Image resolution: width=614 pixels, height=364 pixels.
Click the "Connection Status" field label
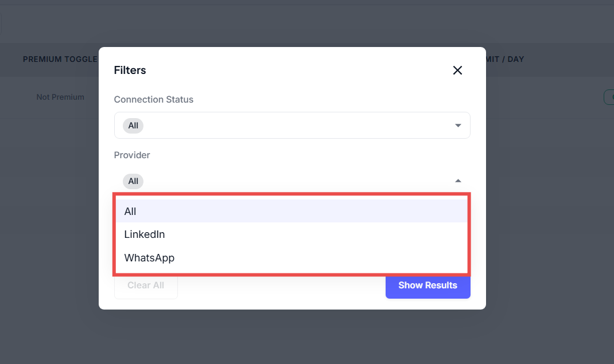[154, 99]
